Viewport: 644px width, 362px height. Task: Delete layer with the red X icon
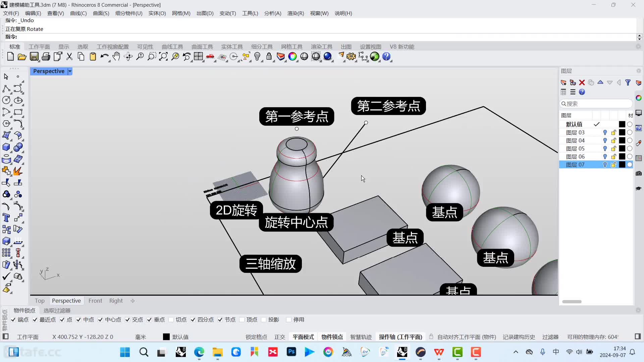[x=582, y=82]
